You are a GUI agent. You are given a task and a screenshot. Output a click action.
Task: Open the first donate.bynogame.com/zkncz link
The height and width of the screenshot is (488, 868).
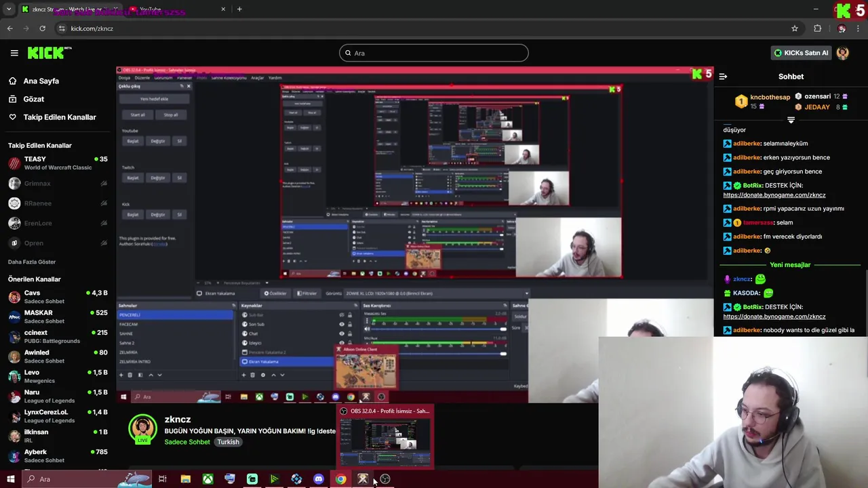774,195
